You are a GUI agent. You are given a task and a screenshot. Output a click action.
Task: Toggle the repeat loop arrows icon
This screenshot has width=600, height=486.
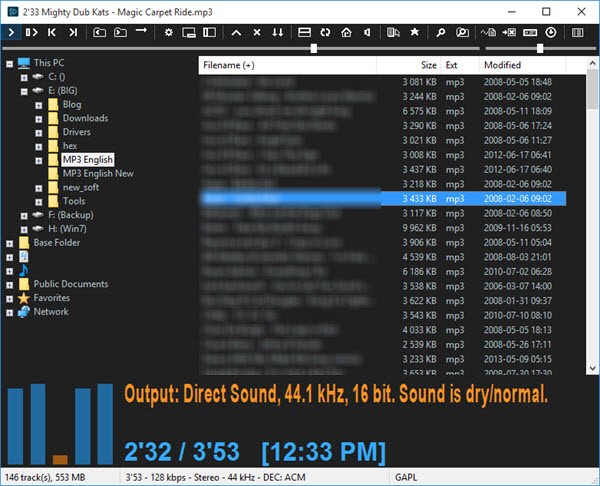tap(325, 33)
